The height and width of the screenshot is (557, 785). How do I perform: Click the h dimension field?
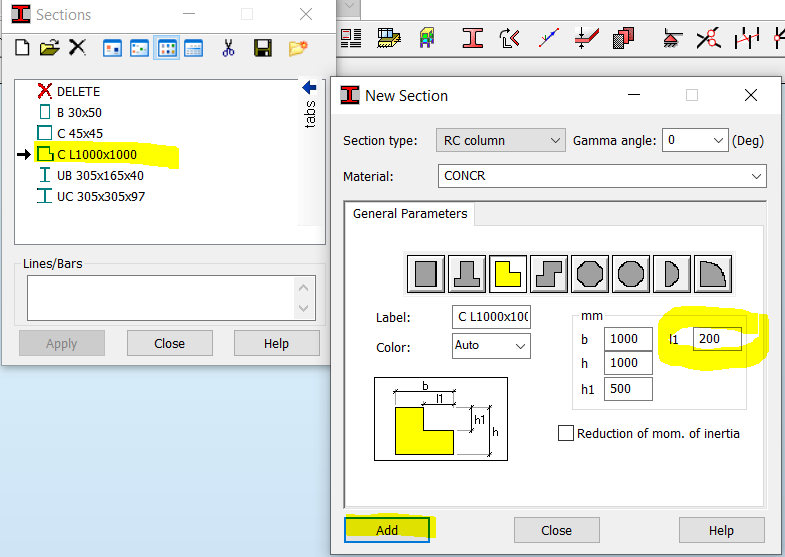[628, 363]
